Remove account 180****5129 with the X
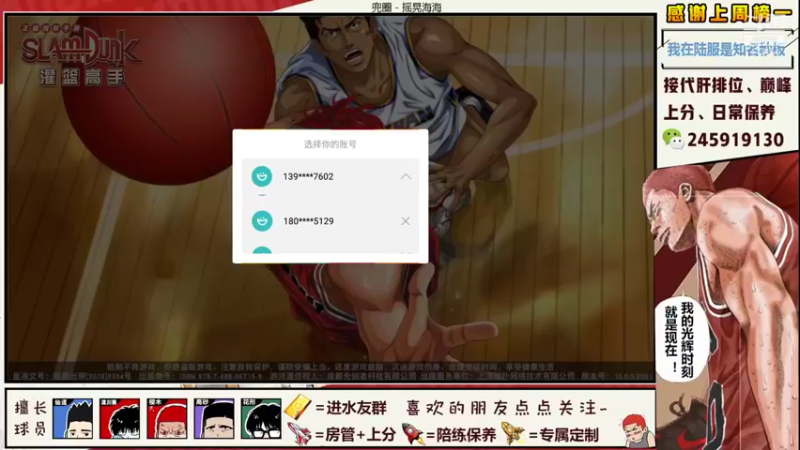The width and height of the screenshot is (800, 450). [406, 221]
